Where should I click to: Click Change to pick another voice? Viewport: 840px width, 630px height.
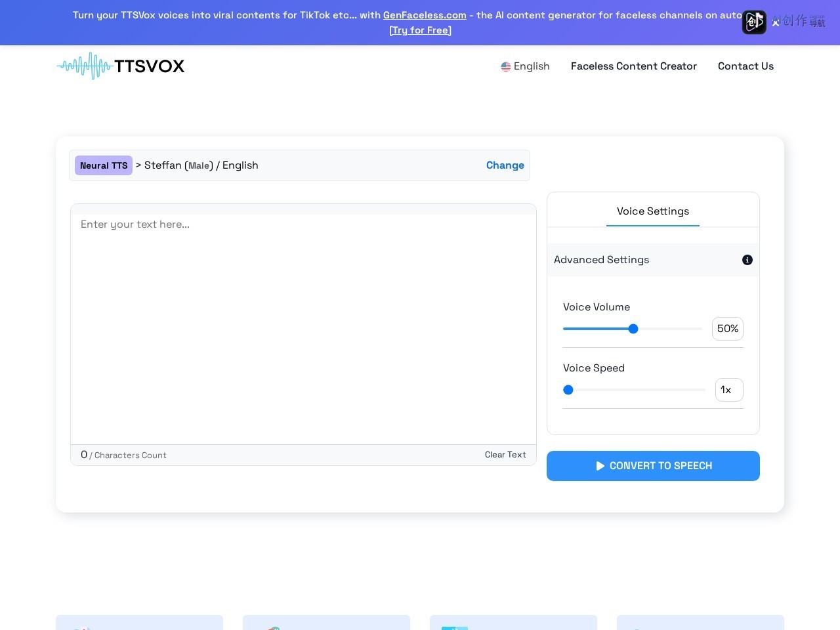pyautogui.click(x=505, y=165)
